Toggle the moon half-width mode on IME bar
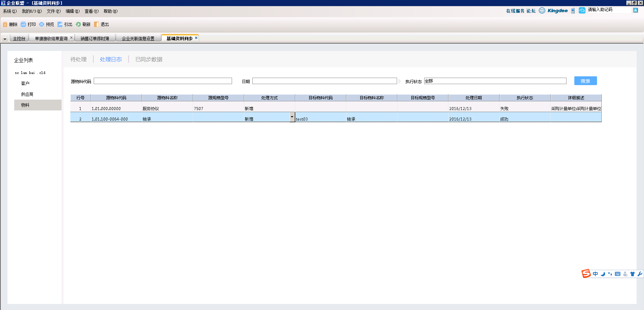Viewport: 644px width, 310px height. 603,274
